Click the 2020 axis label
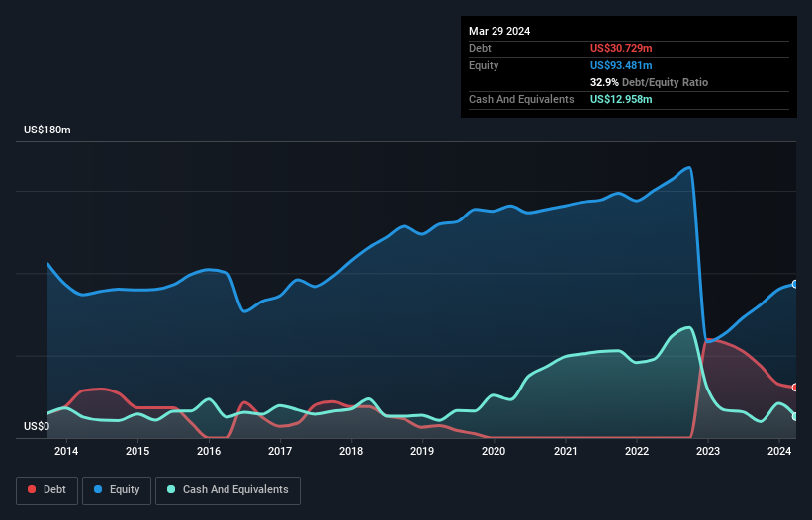 pyautogui.click(x=494, y=451)
